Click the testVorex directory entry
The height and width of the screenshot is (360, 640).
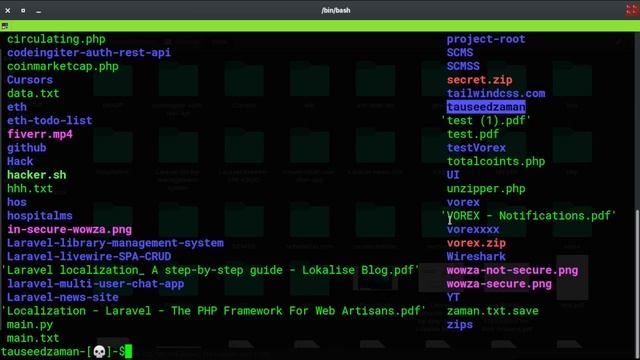(476, 148)
